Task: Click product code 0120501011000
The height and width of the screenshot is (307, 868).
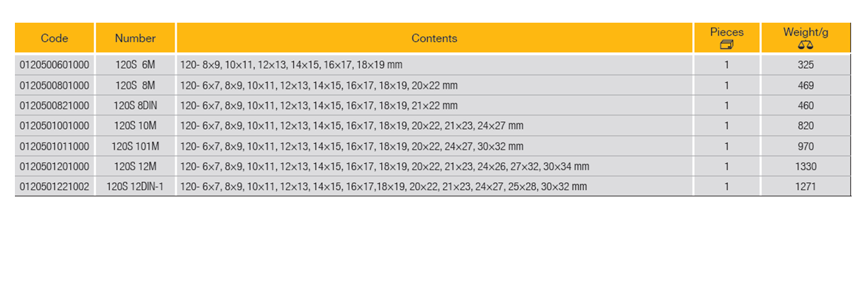Action: tap(55, 147)
